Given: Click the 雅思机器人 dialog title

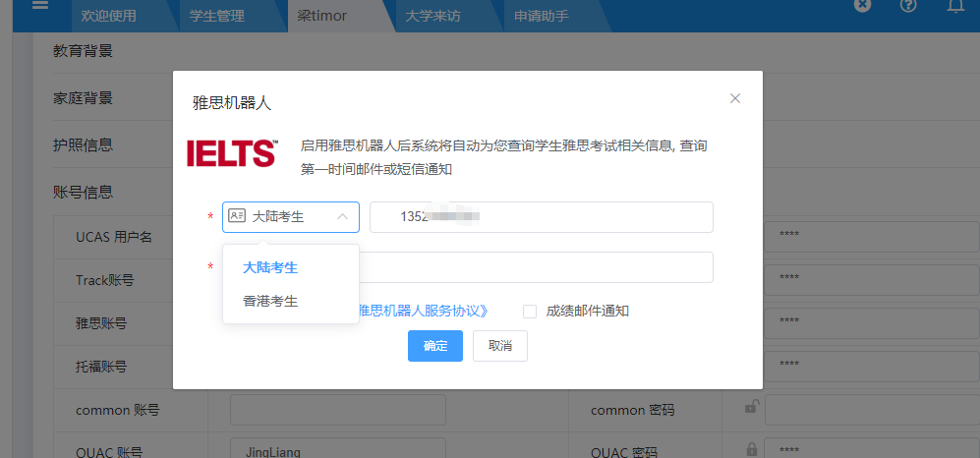Looking at the screenshot, I should coord(232,103).
